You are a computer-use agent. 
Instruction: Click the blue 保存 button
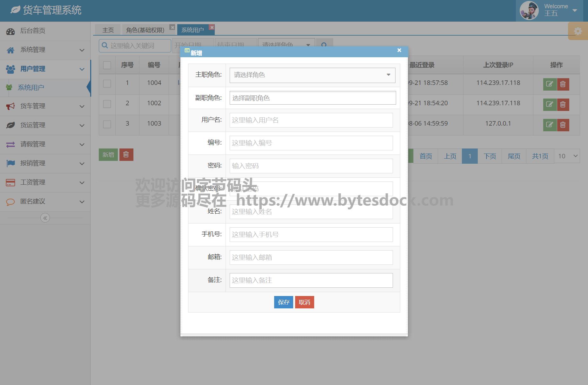283,302
